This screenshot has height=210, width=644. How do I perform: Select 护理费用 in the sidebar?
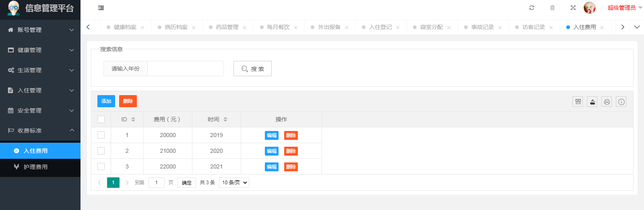(40, 167)
